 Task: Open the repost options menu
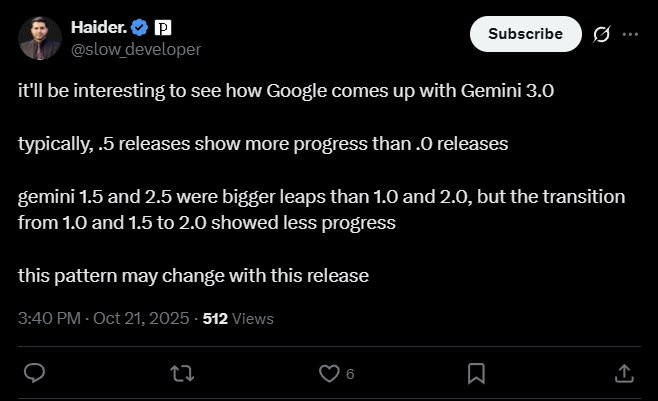coord(181,373)
